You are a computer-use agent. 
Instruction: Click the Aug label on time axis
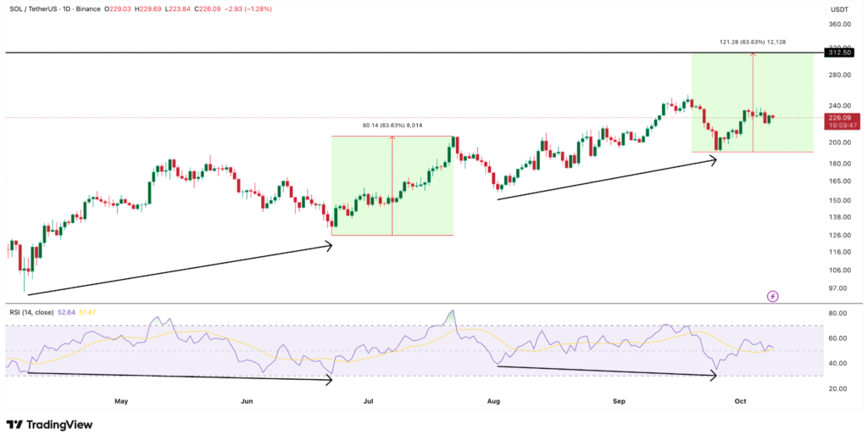[493, 401]
